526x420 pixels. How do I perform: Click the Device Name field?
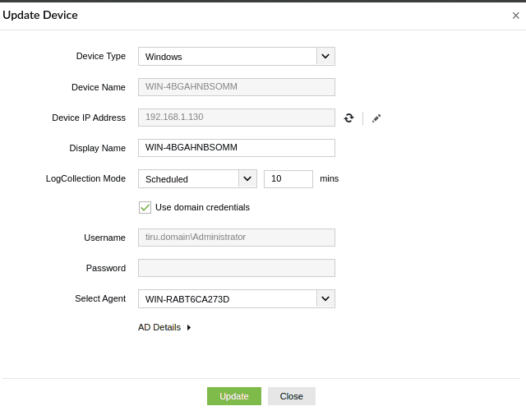237,87
